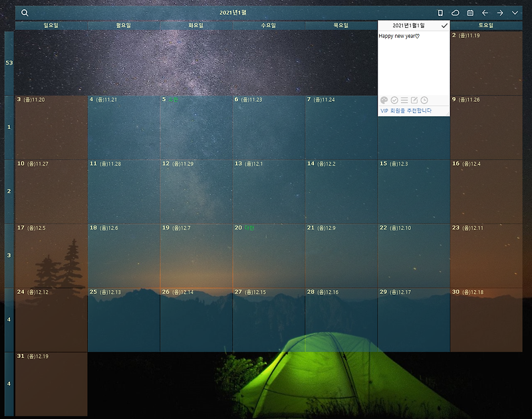Screen dimensions: 532x419
Task: Select week number 1 row label
Action: click(9, 127)
